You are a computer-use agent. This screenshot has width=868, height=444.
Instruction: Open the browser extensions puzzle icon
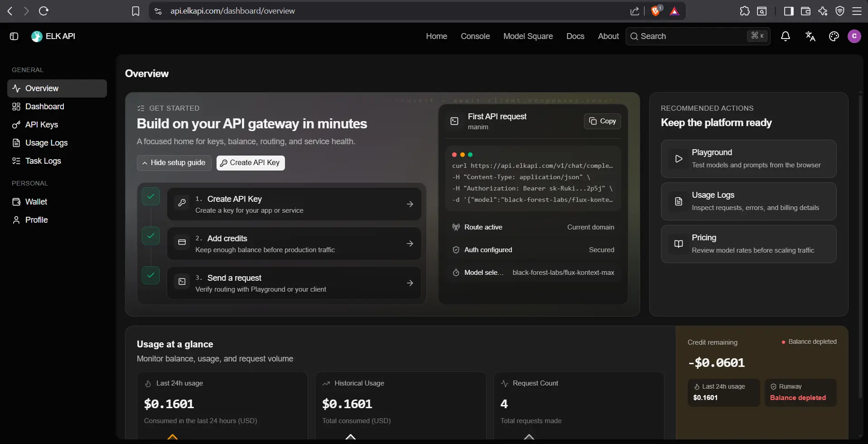pos(745,11)
